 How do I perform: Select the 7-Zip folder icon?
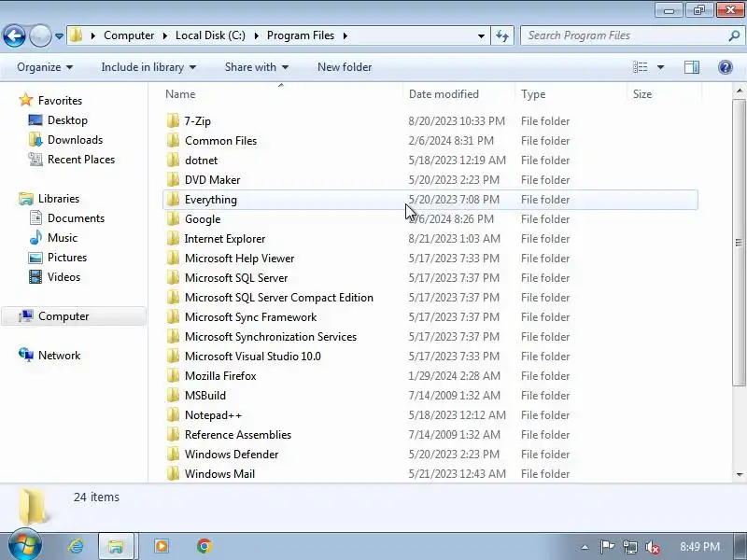[x=173, y=121]
